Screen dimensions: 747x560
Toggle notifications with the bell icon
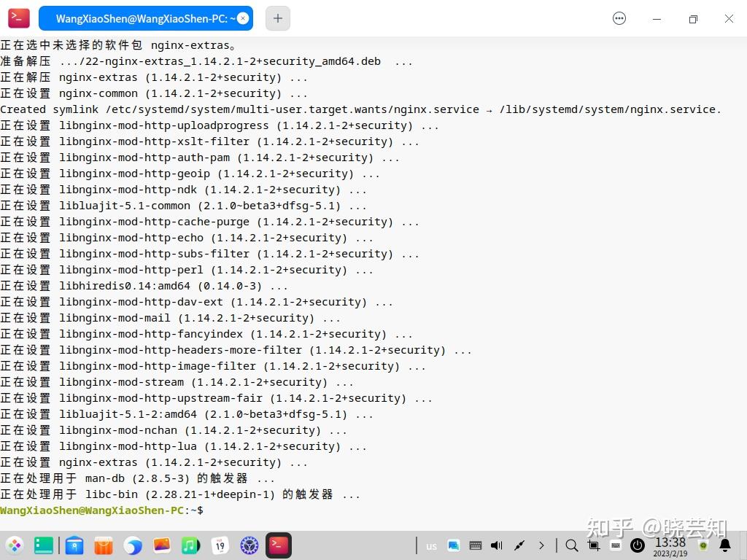tap(725, 545)
